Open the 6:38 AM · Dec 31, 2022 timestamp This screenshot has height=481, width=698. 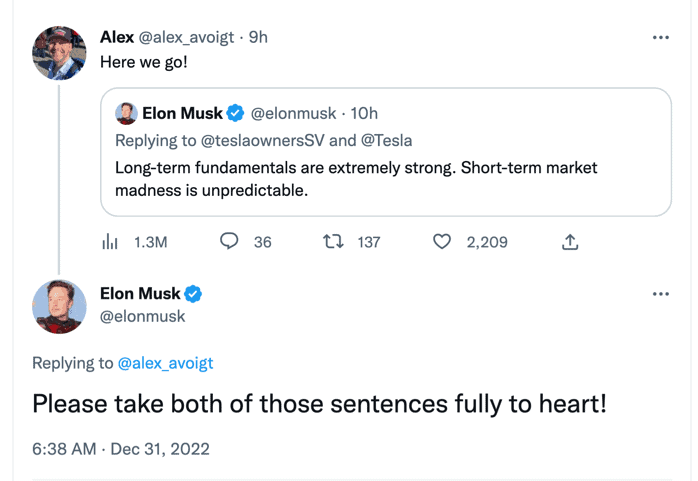tap(121, 449)
